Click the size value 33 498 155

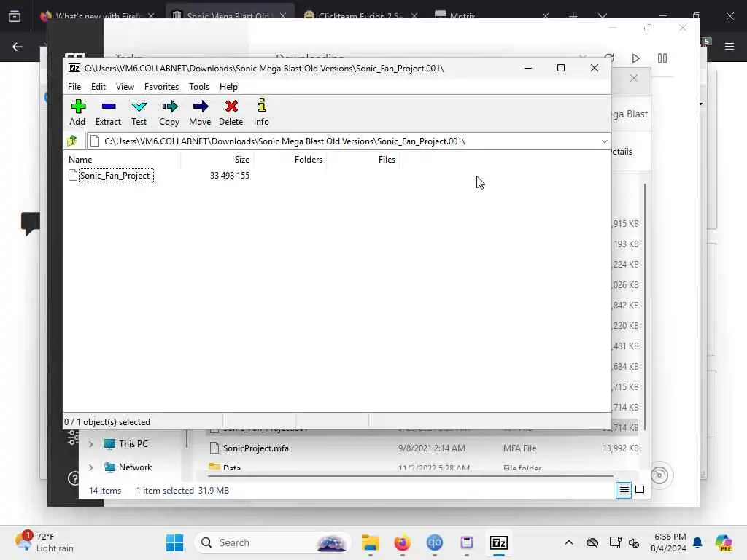coord(230,176)
